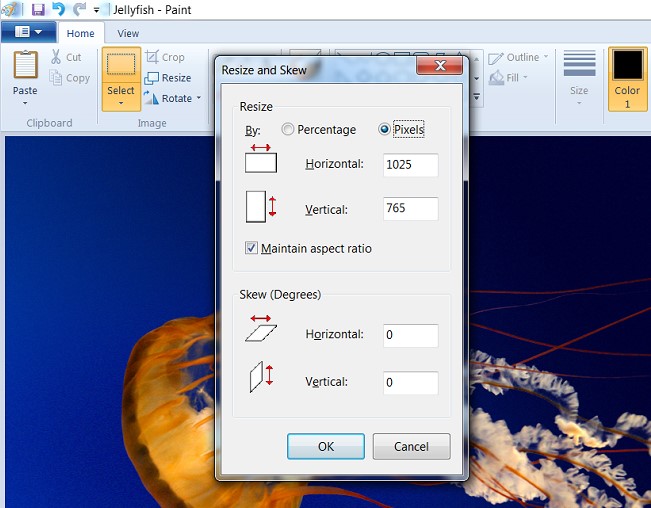Click the vertical skew icon

click(261, 377)
